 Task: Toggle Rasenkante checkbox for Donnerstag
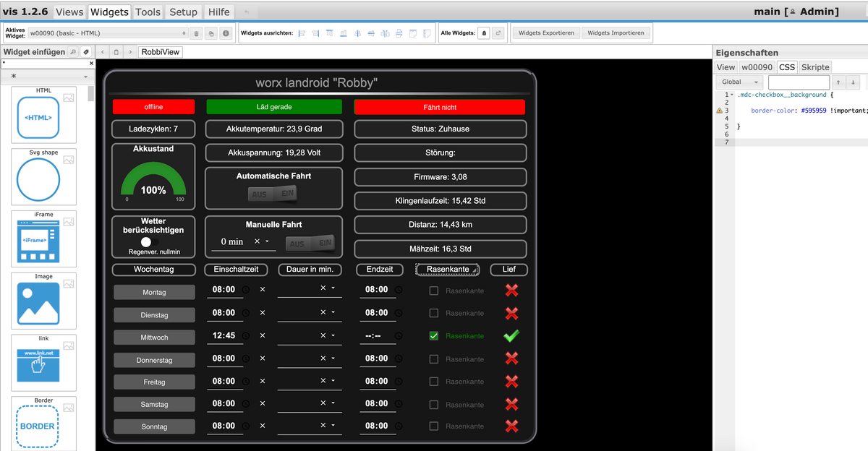(434, 358)
